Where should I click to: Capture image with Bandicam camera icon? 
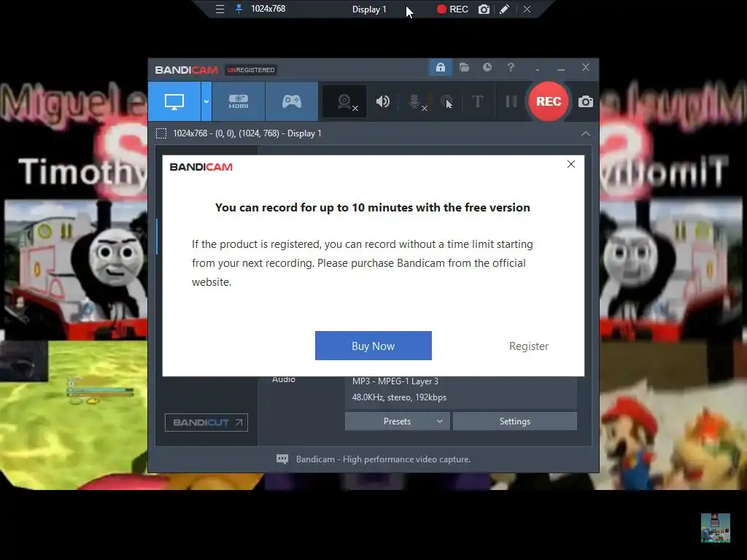pos(586,101)
